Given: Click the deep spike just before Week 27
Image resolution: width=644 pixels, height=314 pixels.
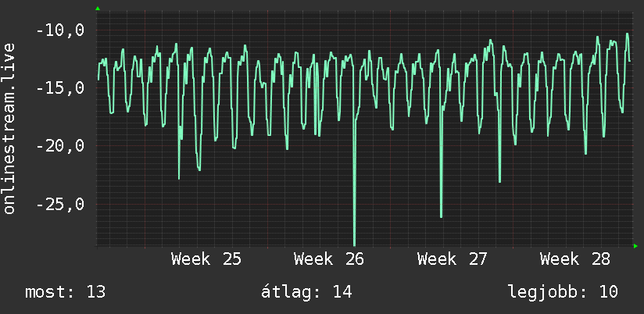Looking at the screenshot, I should (441, 214).
